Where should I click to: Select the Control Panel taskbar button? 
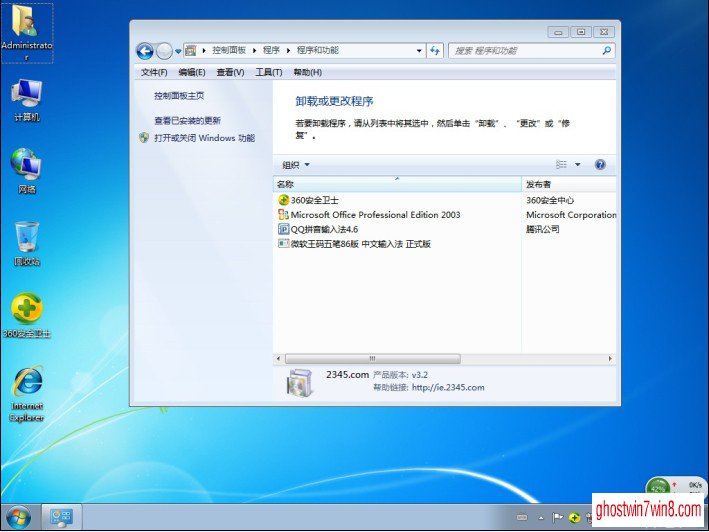[x=61, y=517]
